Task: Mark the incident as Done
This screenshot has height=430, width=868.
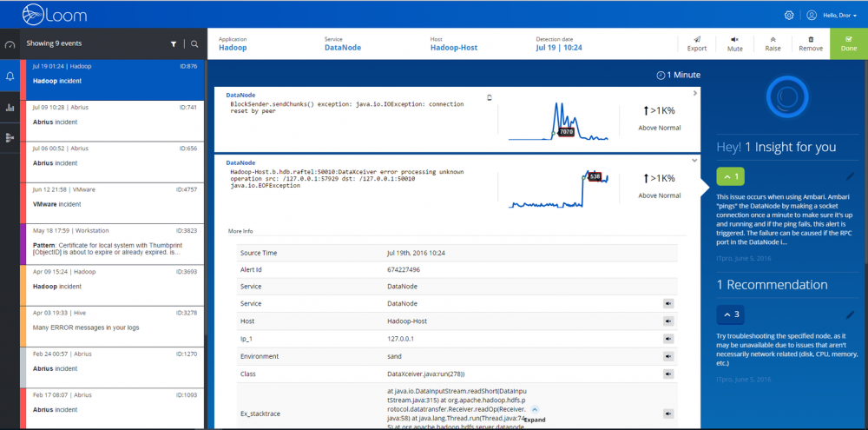Action: point(848,43)
